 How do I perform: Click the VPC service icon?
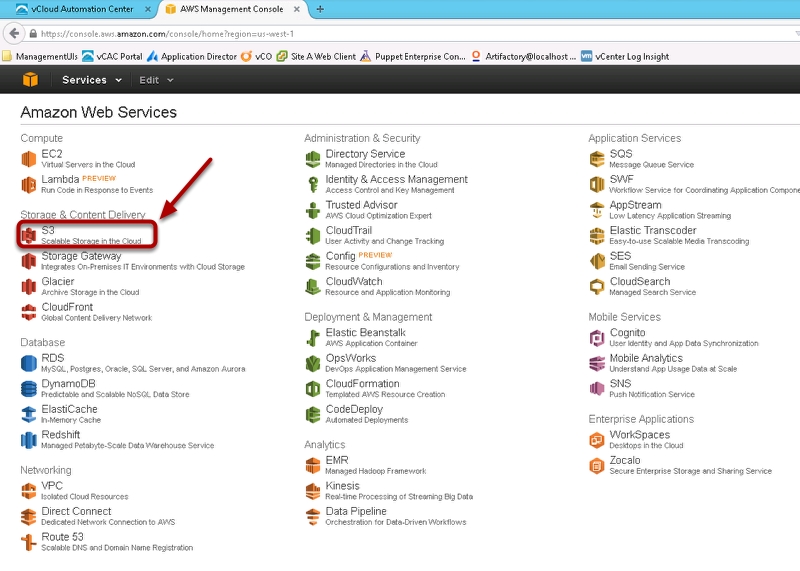click(x=29, y=490)
